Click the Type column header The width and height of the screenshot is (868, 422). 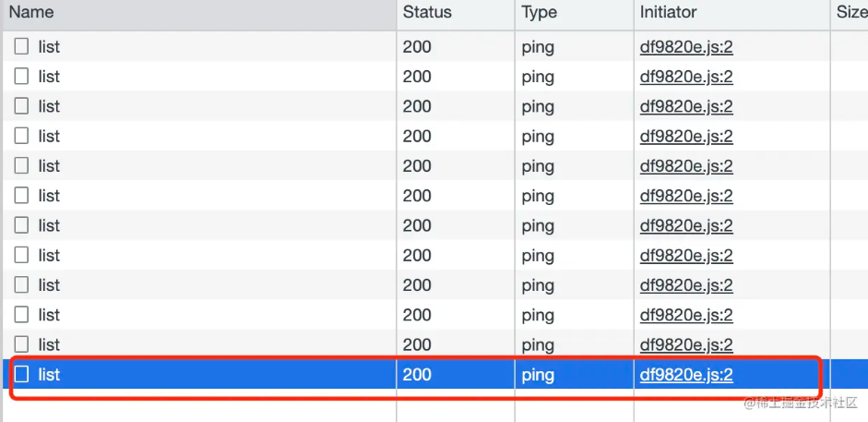(540, 13)
